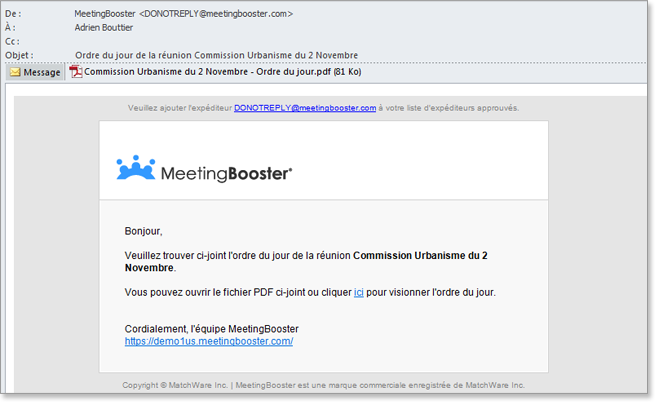
Task: Click sender MeetingBooster address in De field
Action: click(184, 14)
